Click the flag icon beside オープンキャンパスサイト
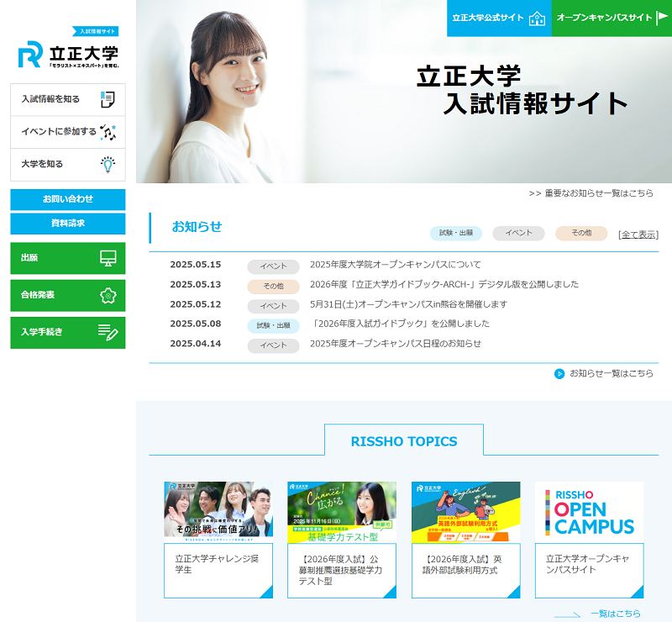 [x=662, y=18]
